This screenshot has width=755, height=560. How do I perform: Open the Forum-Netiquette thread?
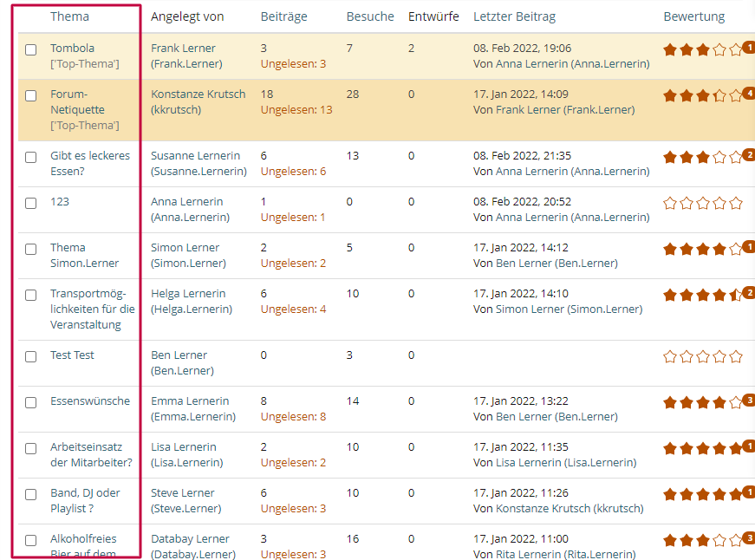[x=77, y=102]
